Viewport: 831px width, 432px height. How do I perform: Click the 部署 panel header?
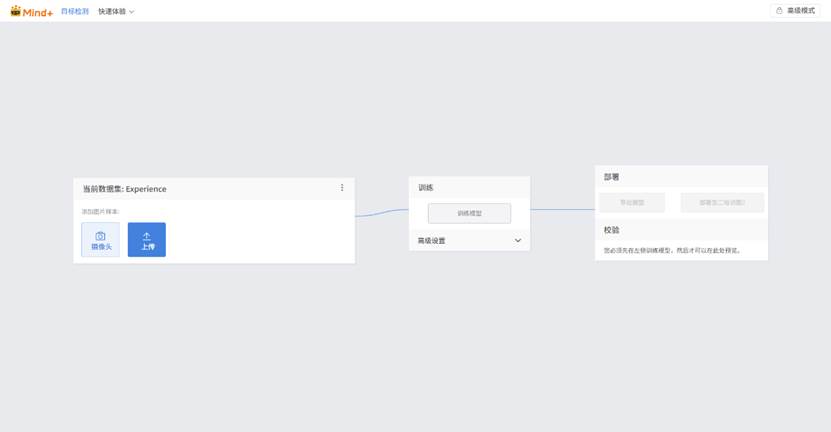612,177
